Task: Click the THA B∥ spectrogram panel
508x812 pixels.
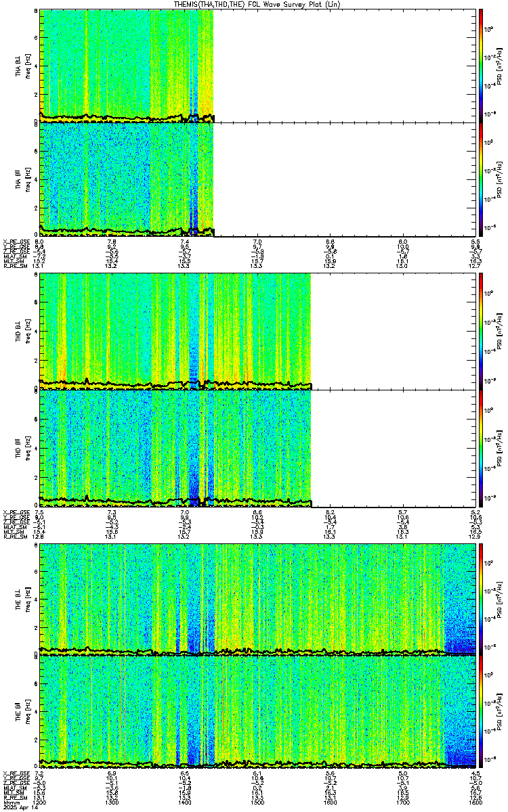Action: click(258, 179)
